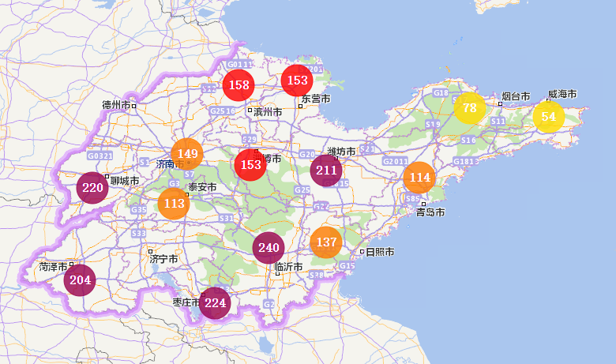Click the red 153 marker near 淄博市
The height and width of the screenshot is (364, 616).
click(250, 165)
